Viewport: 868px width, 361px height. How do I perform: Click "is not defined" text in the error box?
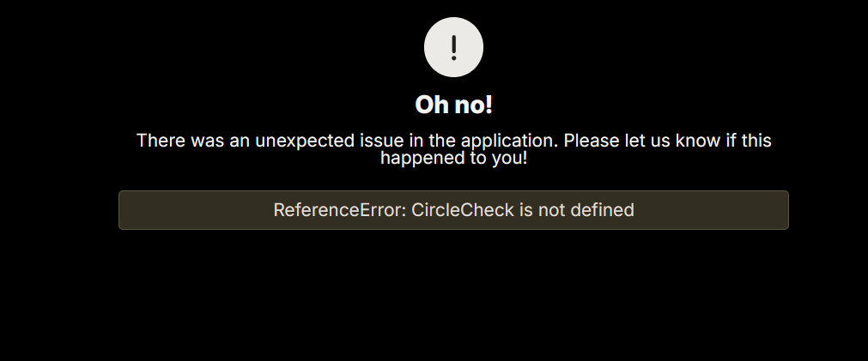577,210
